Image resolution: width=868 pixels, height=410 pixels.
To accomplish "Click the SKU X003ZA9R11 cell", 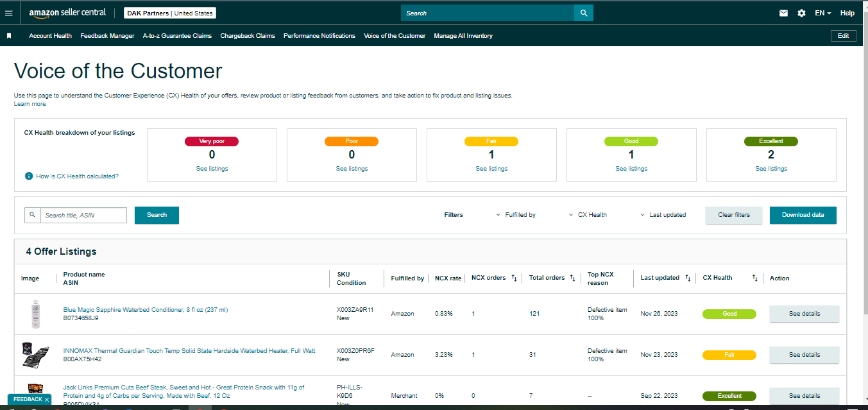I will point(355,310).
